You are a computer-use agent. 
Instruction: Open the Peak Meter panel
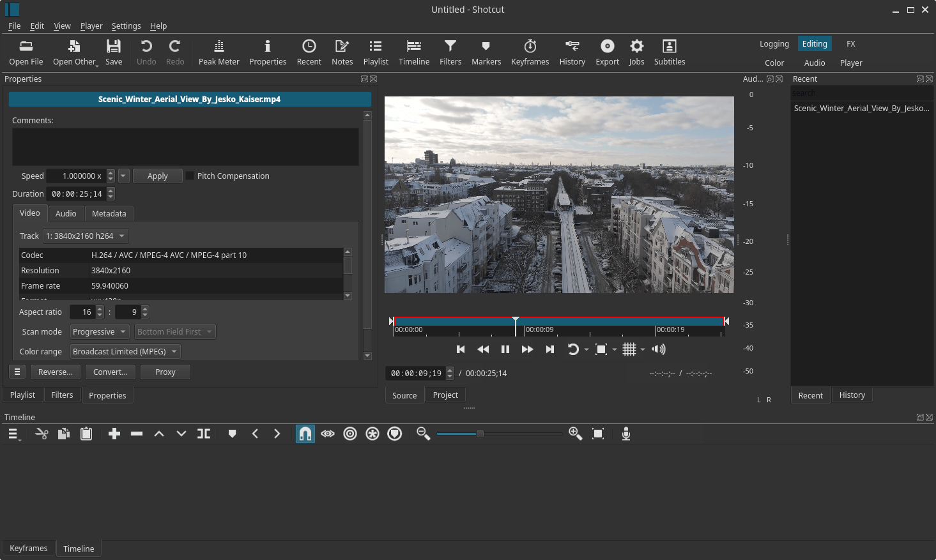[x=219, y=52]
